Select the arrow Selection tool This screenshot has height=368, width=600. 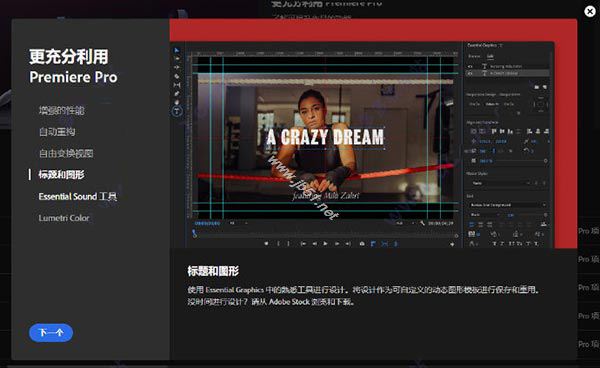[176, 50]
